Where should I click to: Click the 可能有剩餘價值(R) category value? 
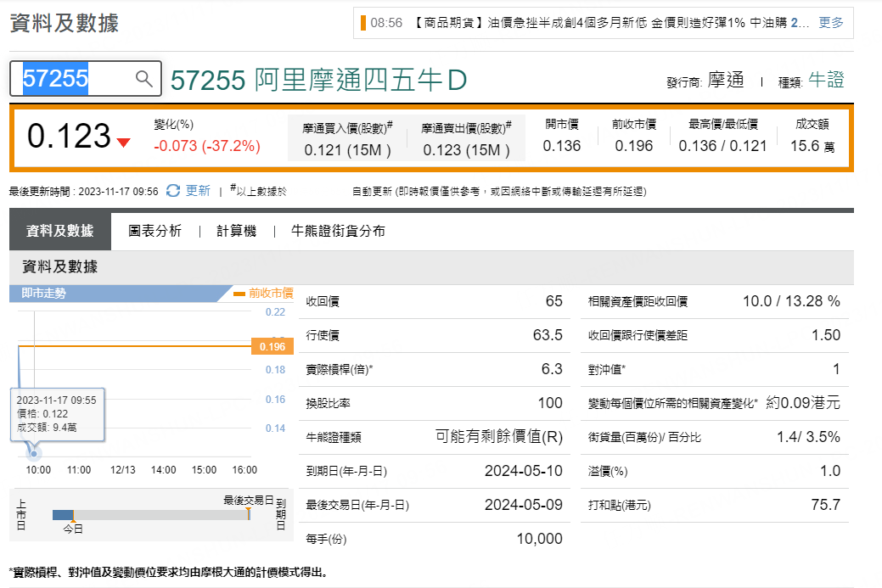(499, 436)
